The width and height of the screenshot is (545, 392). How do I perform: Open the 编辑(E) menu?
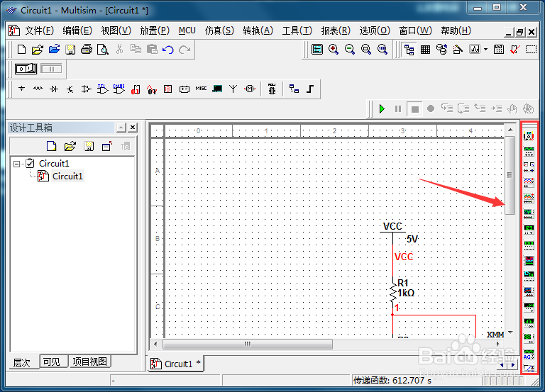77,31
